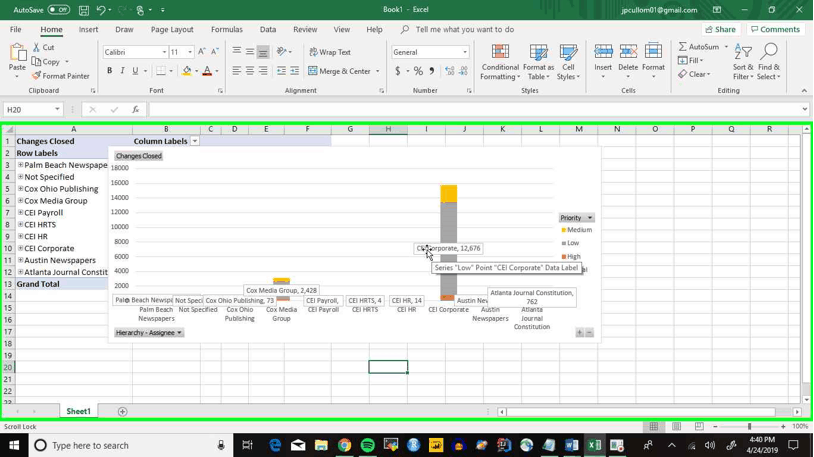Click the Delete cells icon
Viewport: 814px width, 457px height.
tap(628, 51)
